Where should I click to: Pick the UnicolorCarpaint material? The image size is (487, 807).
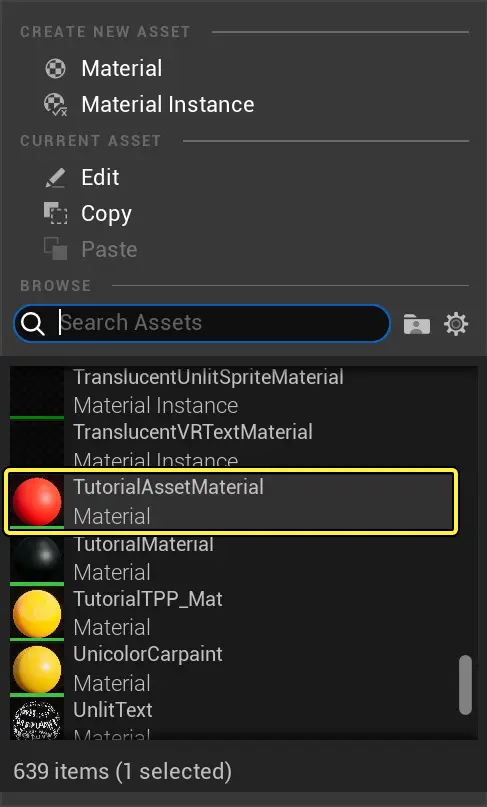coord(231,669)
